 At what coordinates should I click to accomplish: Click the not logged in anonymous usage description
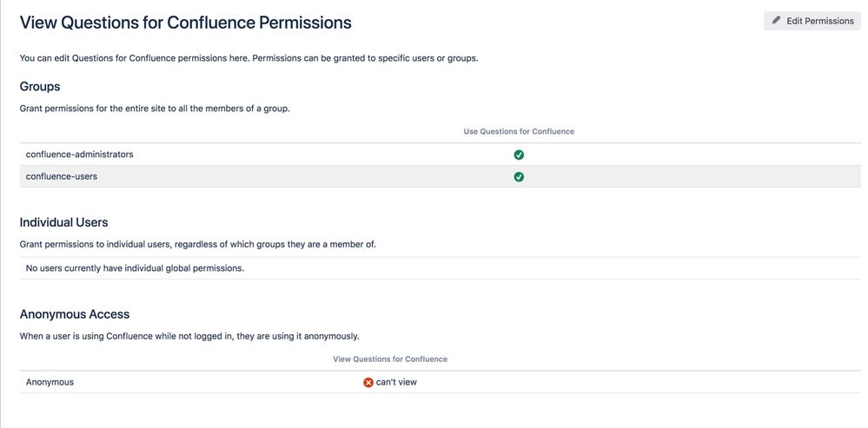[189, 336]
